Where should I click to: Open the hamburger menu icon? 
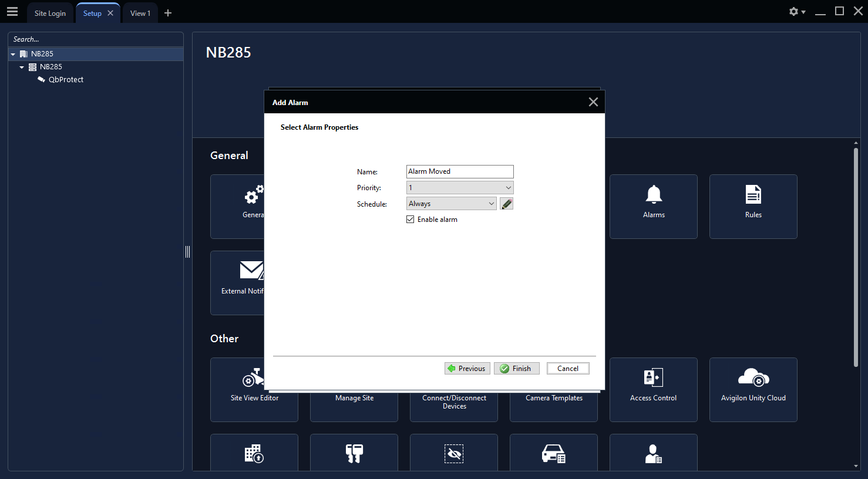[x=12, y=12]
